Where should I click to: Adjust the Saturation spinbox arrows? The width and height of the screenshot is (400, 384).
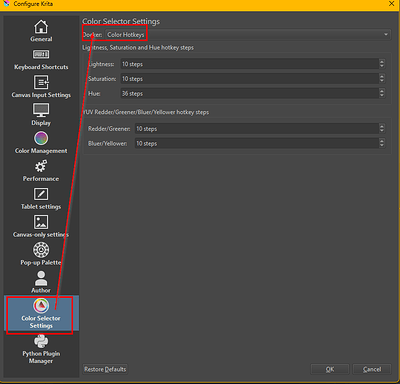point(382,79)
